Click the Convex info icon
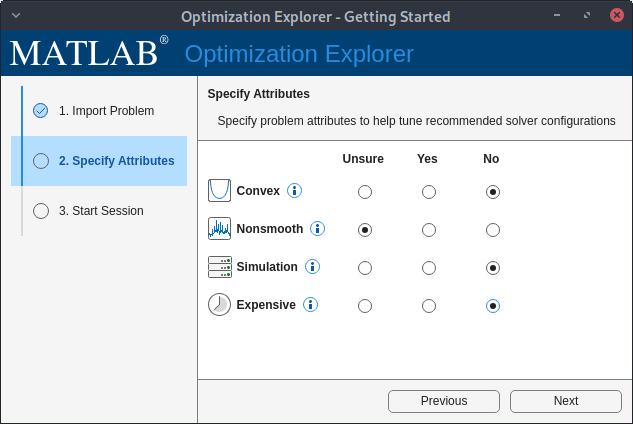633x424 pixels. pos(294,190)
